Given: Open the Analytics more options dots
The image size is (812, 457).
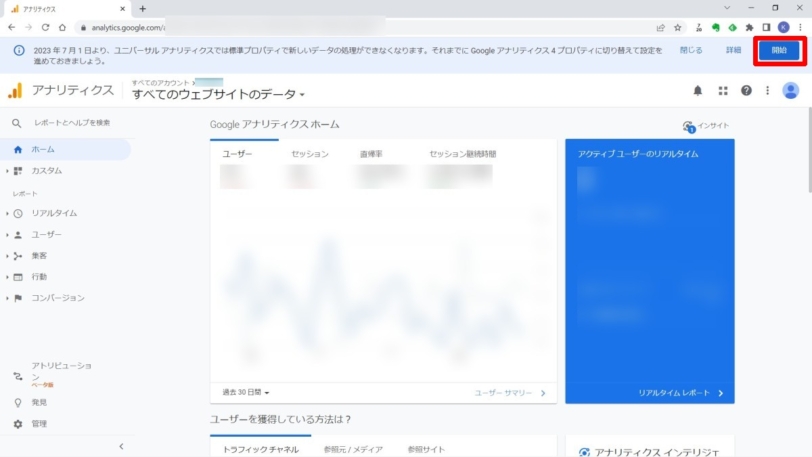Looking at the screenshot, I should point(767,91).
